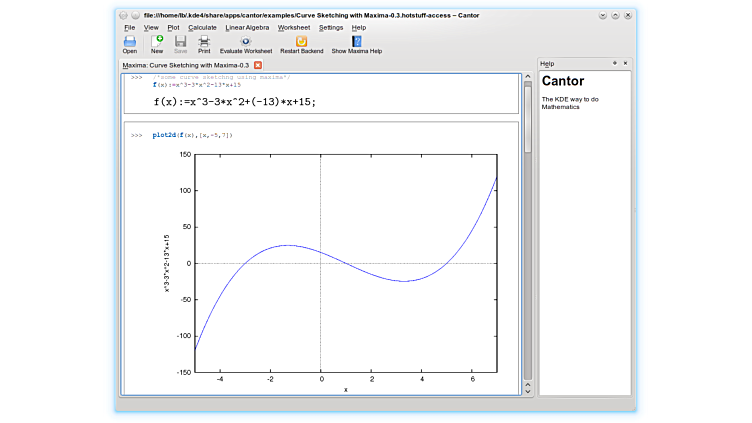Open the Worksheet menu
This screenshot has height=423, width=752.
[294, 27]
